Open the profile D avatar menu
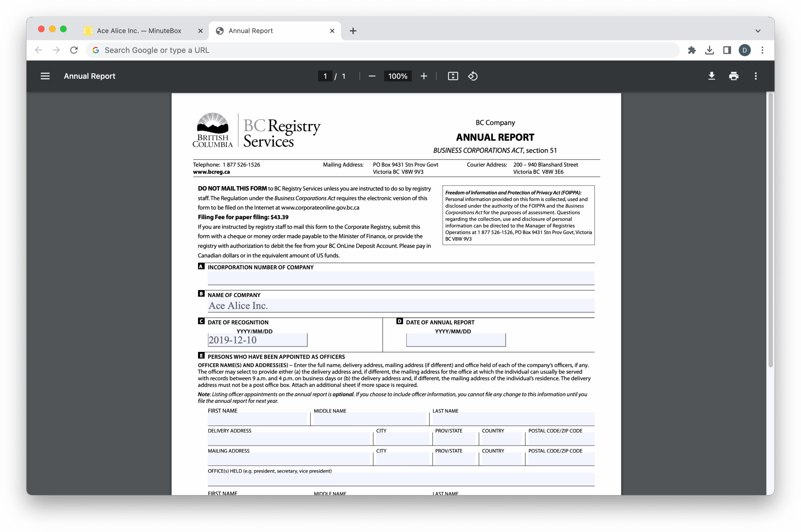 (745, 50)
